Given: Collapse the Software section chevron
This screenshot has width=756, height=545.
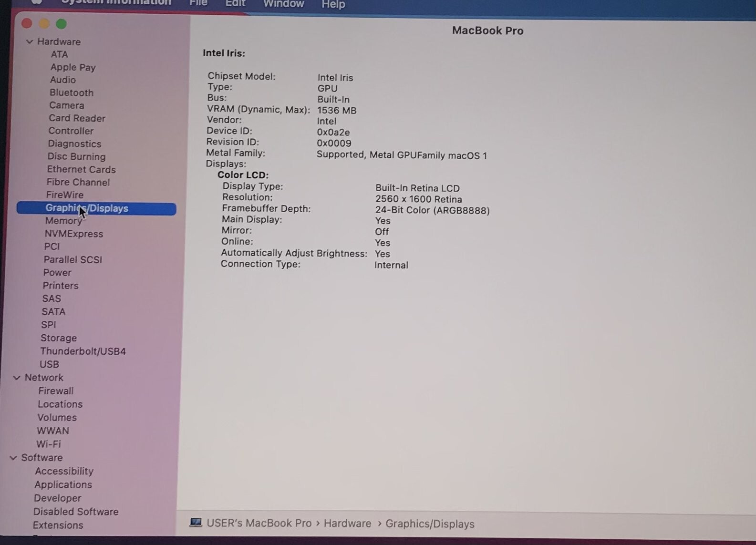Looking at the screenshot, I should coord(13,458).
